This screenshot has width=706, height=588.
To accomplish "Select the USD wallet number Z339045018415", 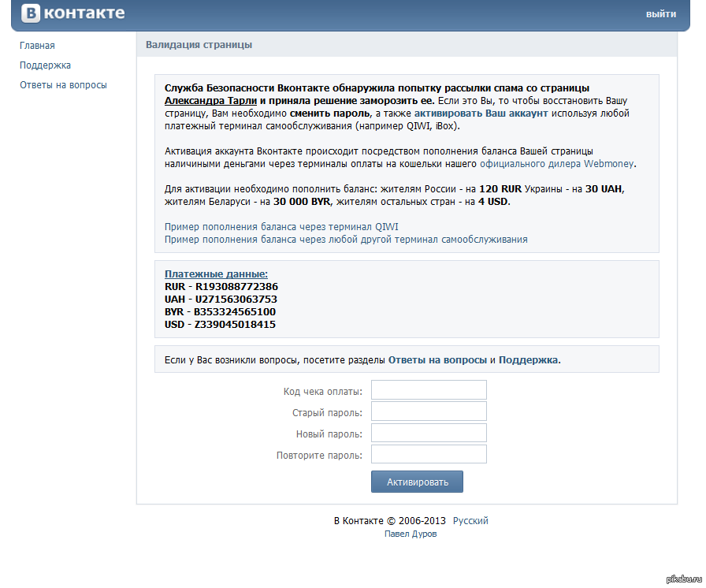I will pos(235,325).
